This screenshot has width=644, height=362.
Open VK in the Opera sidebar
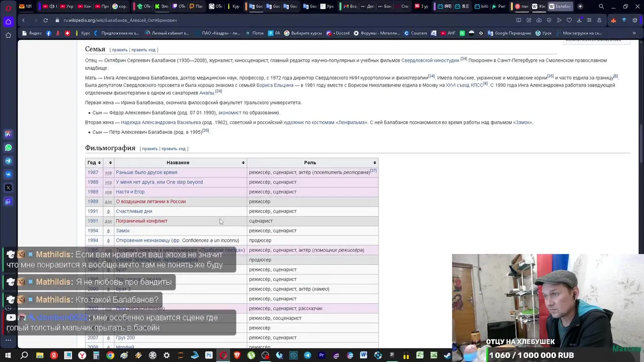(8, 174)
